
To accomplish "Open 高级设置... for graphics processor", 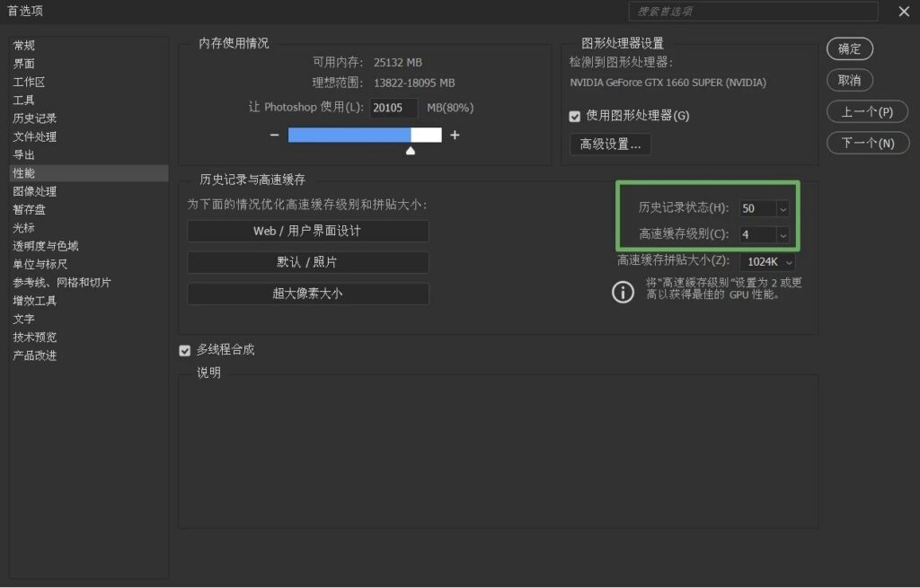I will pos(610,144).
